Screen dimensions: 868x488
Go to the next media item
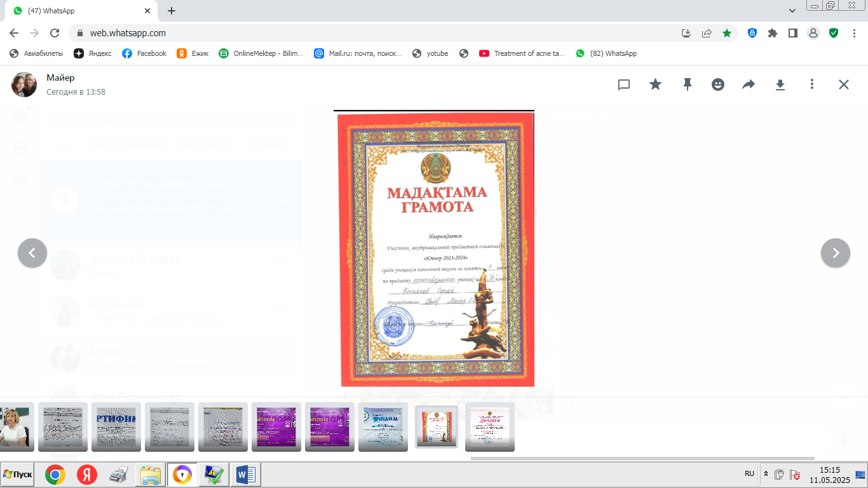tap(836, 253)
